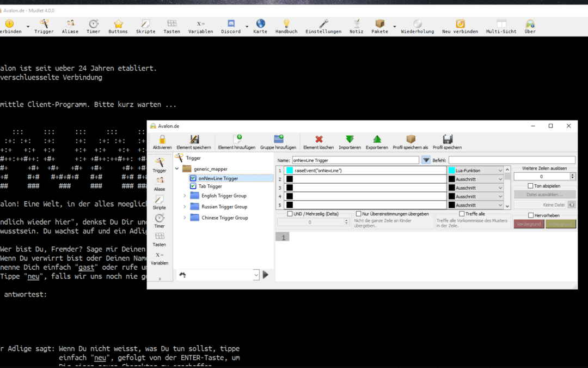The image size is (588, 368).
Task: Open Buttons editor in main toolbar
Action: pos(118,27)
